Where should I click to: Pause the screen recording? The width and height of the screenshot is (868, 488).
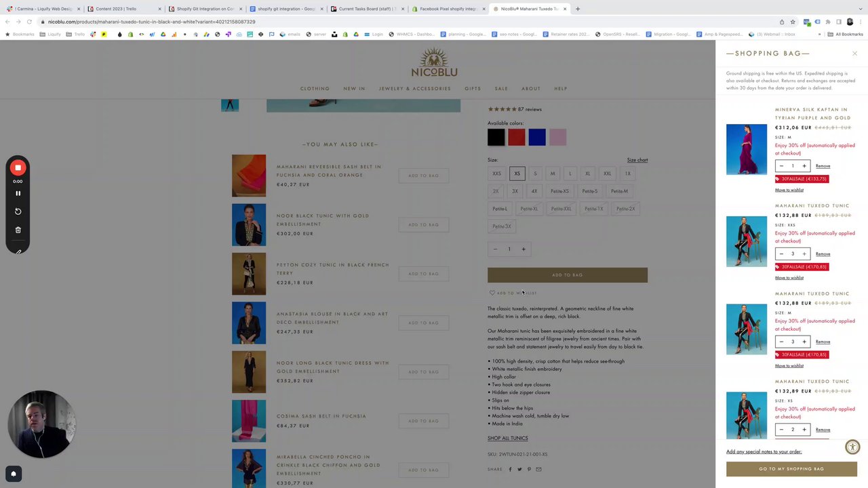pyautogui.click(x=18, y=193)
